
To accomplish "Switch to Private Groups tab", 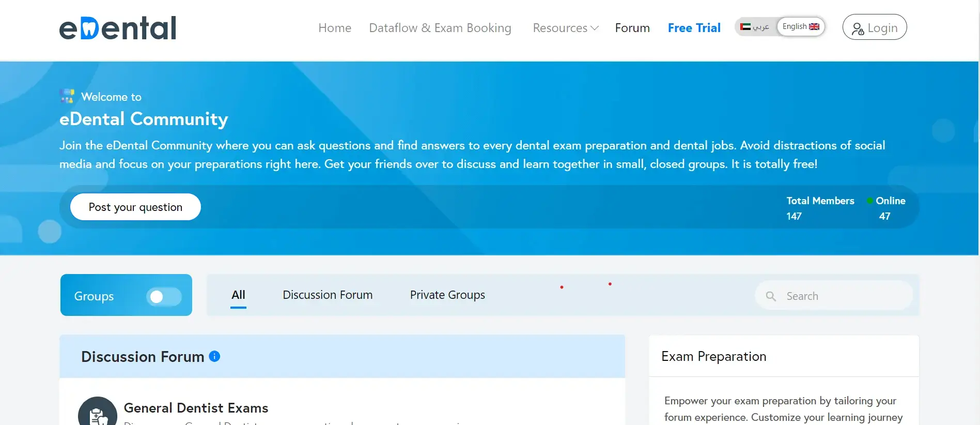I will [447, 295].
